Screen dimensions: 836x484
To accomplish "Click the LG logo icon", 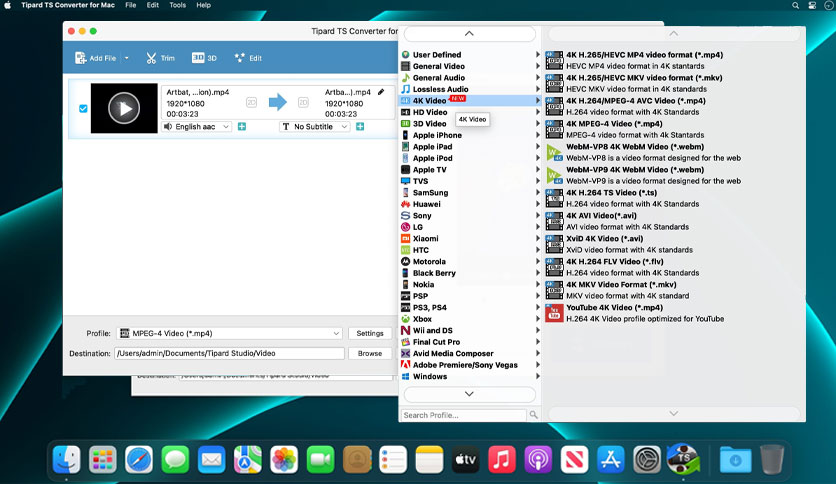I will [405, 227].
